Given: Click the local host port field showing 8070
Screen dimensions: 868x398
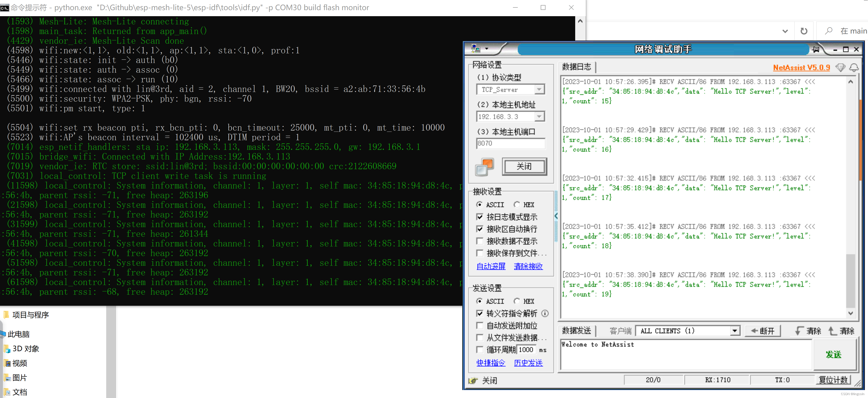Looking at the screenshot, I should click(x=510, y=143).
